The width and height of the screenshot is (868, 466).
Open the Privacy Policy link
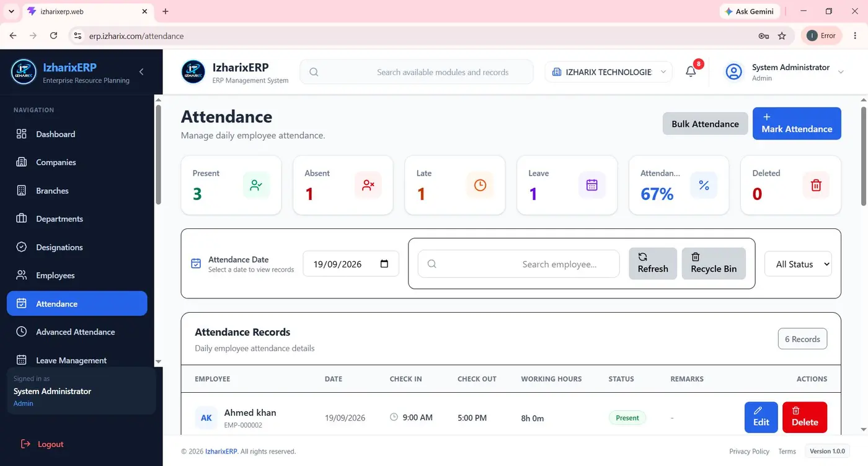pos(749,451)
